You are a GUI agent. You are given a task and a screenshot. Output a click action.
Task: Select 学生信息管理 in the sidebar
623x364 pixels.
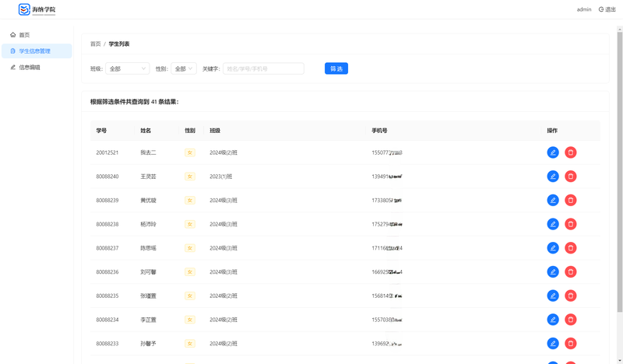point(37,51)
